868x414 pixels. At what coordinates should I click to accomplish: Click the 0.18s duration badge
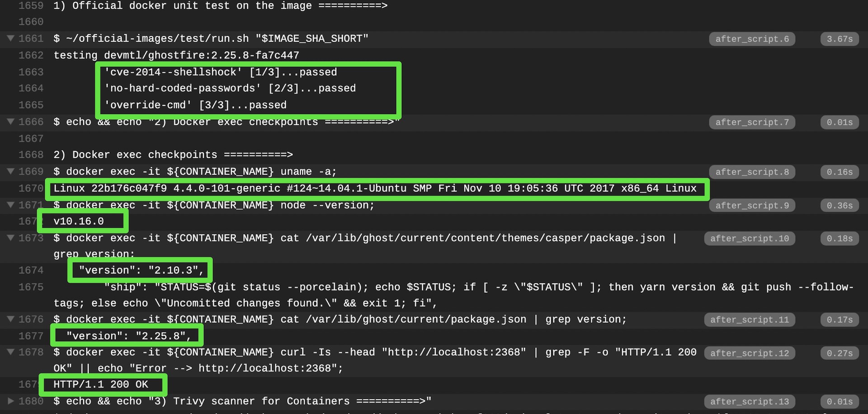click(840, 238)
